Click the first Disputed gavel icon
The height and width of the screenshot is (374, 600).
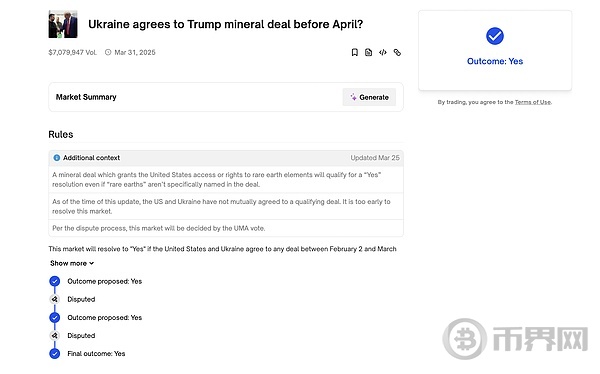coord(55,299)
